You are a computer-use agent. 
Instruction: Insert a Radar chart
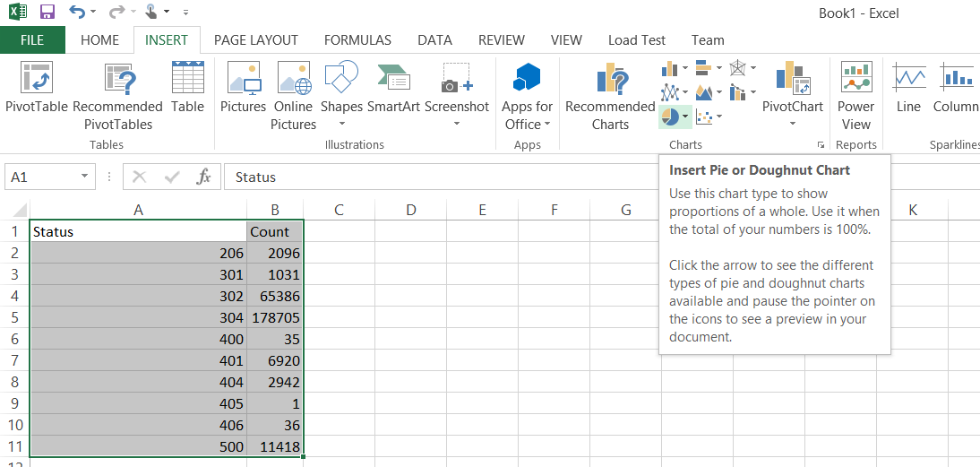point(738,68)
